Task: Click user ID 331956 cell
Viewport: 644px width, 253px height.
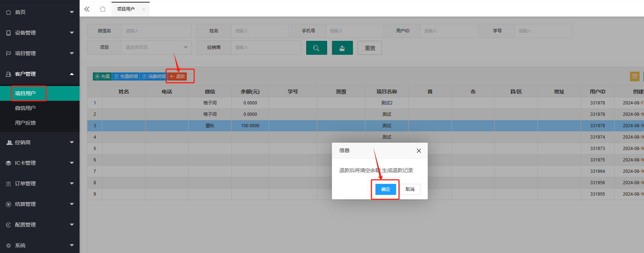Action: click(598, 183)
